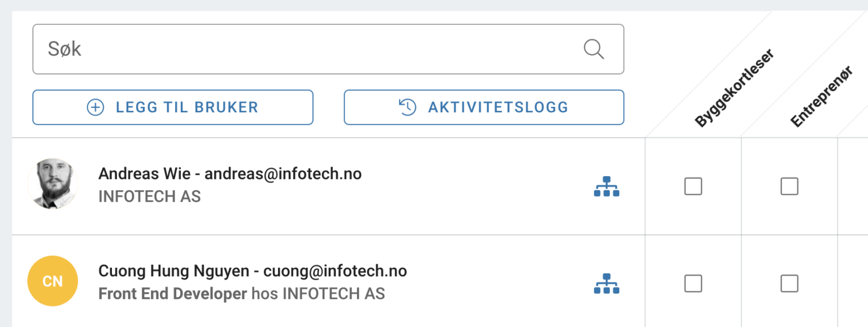Click the yellow CN avatar circle
This screenshot has height=327, width=868.
coord(53,281)
